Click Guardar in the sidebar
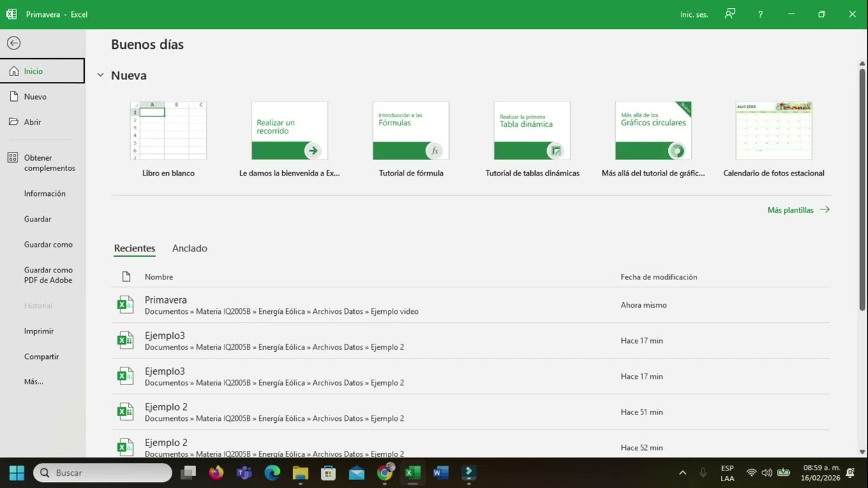The image size is (868, 488). click(42, 219)
